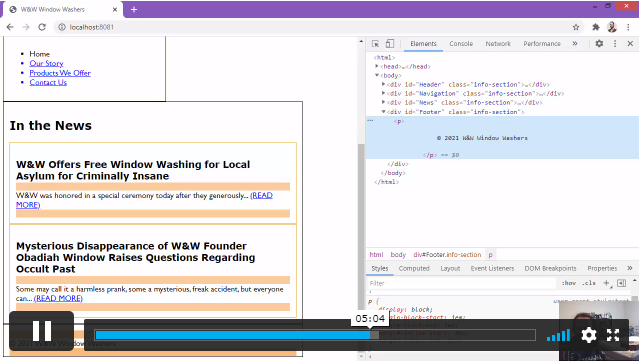
Task: Bookmark this page with the star
Action: tap(576, 27)
